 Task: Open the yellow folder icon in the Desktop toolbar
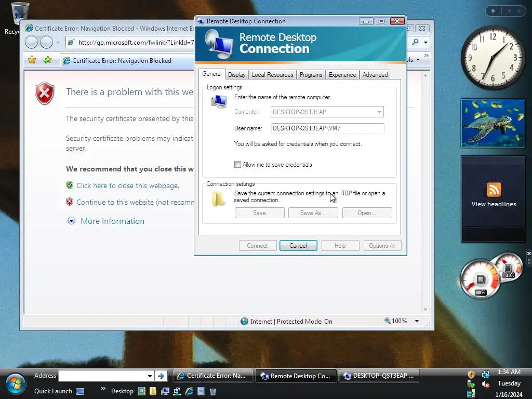[x=153, y=391]
